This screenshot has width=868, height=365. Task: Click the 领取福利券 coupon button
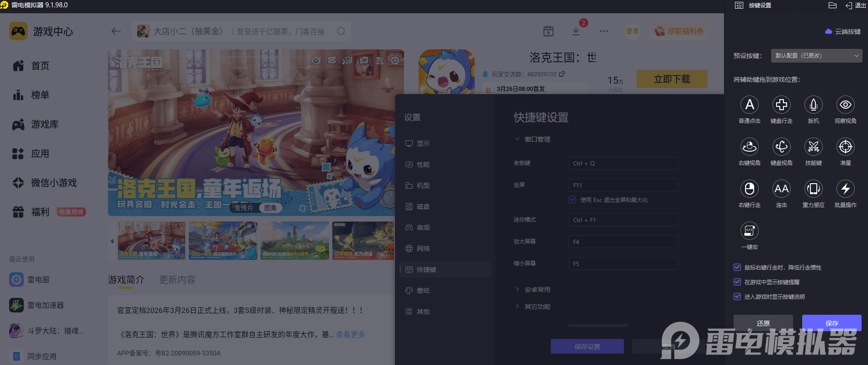click(679, 31)
